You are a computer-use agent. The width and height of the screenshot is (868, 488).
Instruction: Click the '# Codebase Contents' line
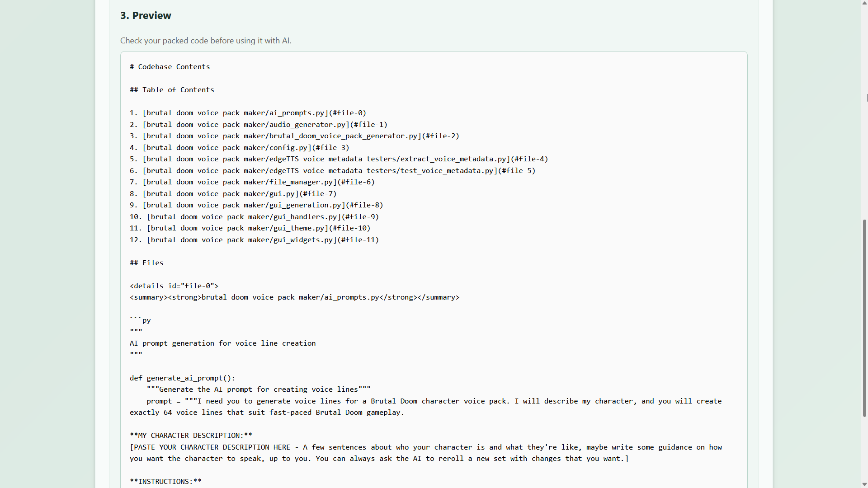tap(170, 67)
